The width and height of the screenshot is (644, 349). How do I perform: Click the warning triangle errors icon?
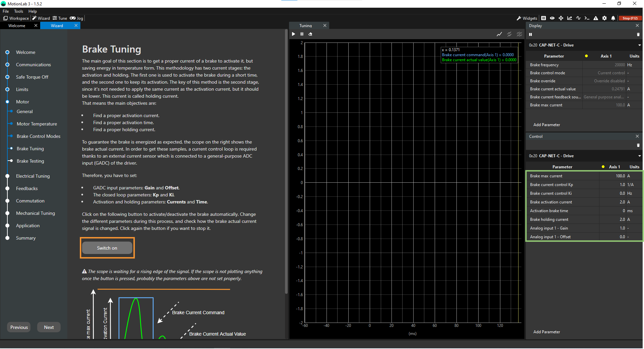(x=596, y=18)
